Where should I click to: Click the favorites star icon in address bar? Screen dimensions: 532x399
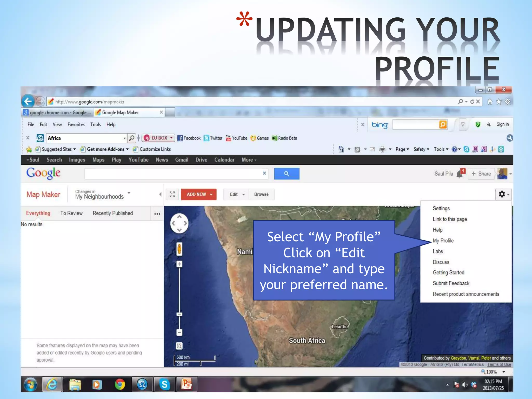click(x=498, y=102)
